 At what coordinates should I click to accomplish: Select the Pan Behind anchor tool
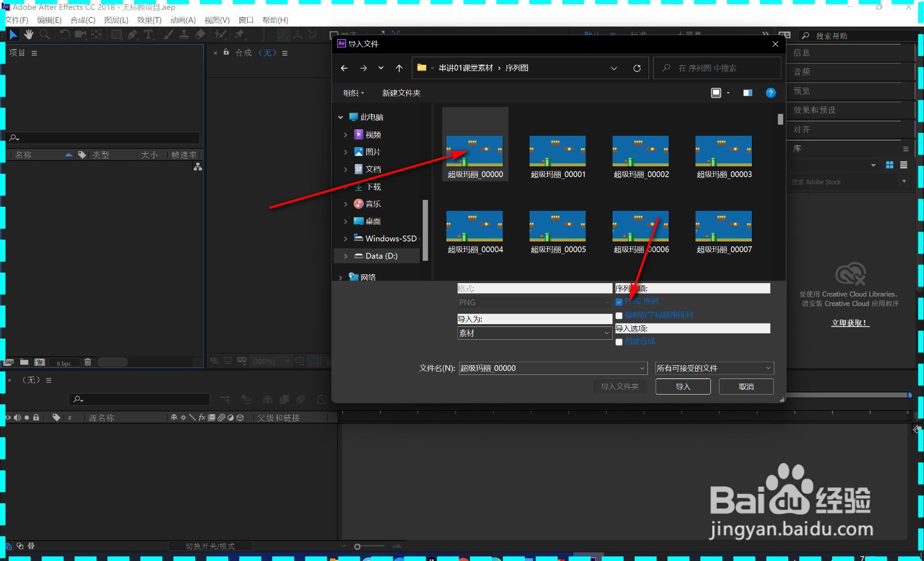pyautogui.click(x=96, y=35)
